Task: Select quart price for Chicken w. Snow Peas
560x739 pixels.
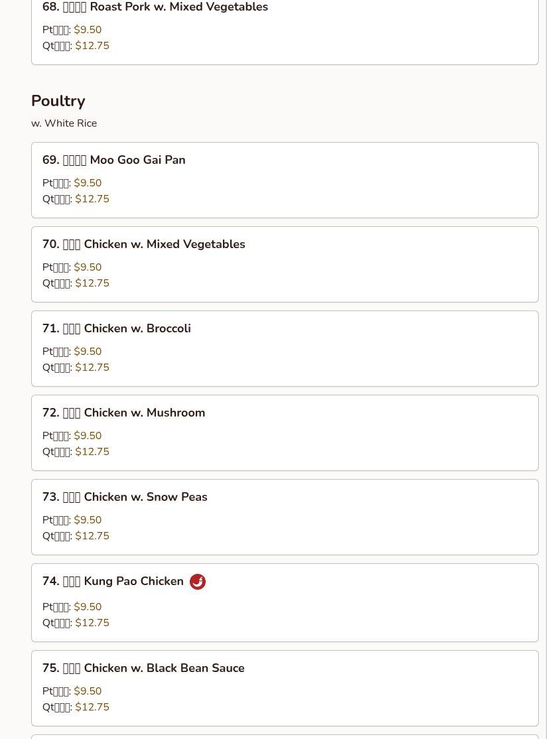Action: pyautogui.click(x=92, y=536)
